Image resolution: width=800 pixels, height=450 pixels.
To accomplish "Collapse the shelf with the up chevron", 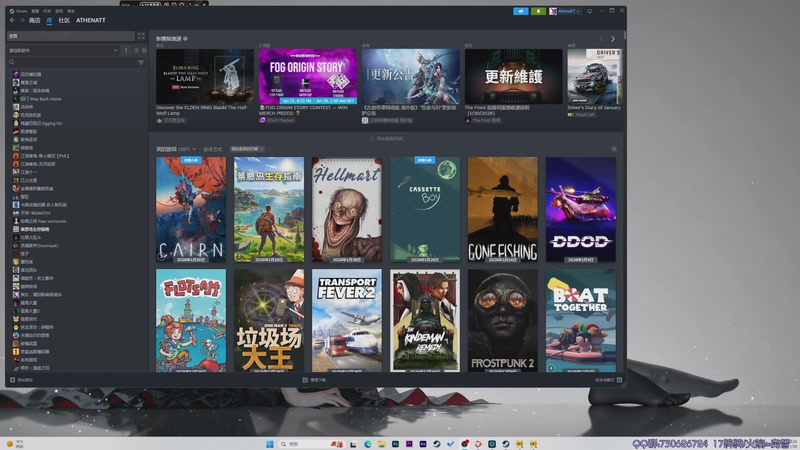I will click(614, 149).
